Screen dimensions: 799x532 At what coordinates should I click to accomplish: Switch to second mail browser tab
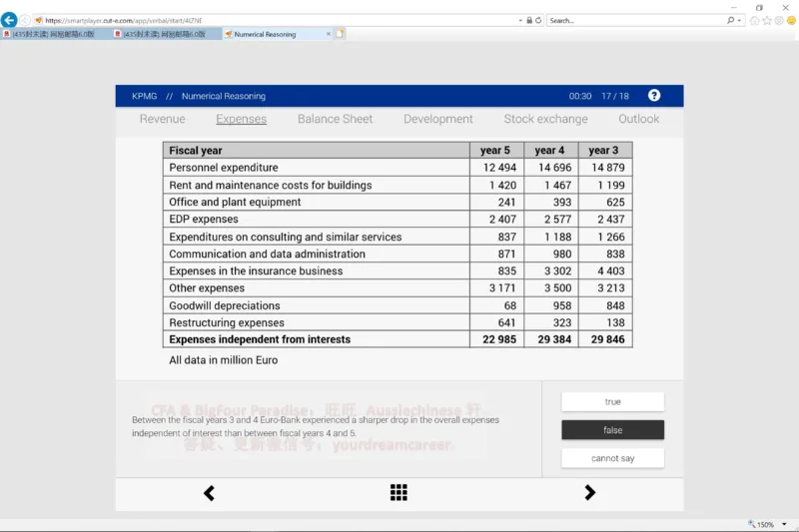click(x=165, y=34)
